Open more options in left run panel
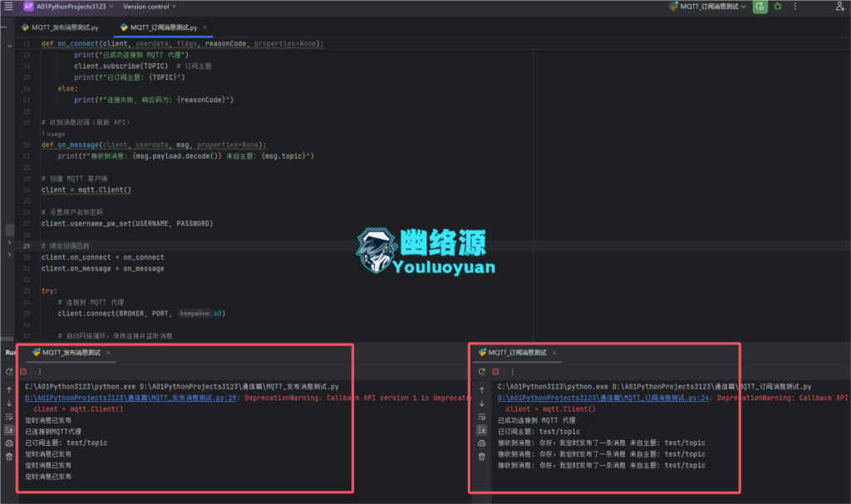This screenshot has width=851, height=504. 40,372
